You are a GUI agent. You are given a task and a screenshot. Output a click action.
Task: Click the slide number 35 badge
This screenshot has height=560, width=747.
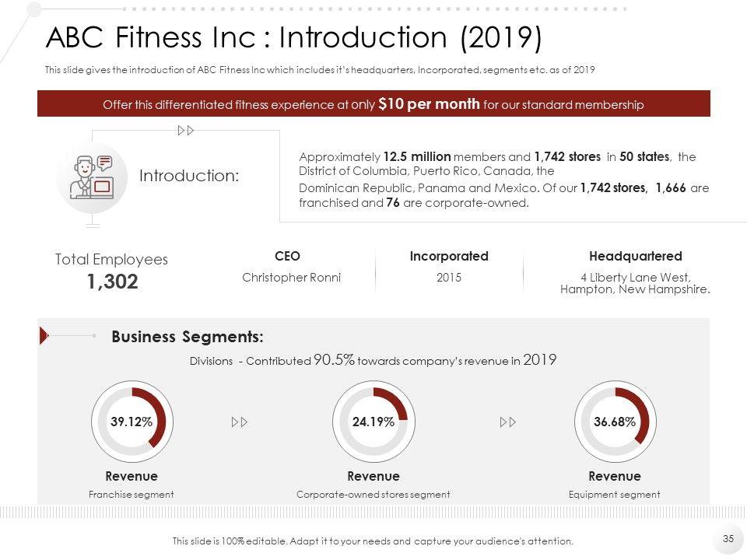pos(728,538)
